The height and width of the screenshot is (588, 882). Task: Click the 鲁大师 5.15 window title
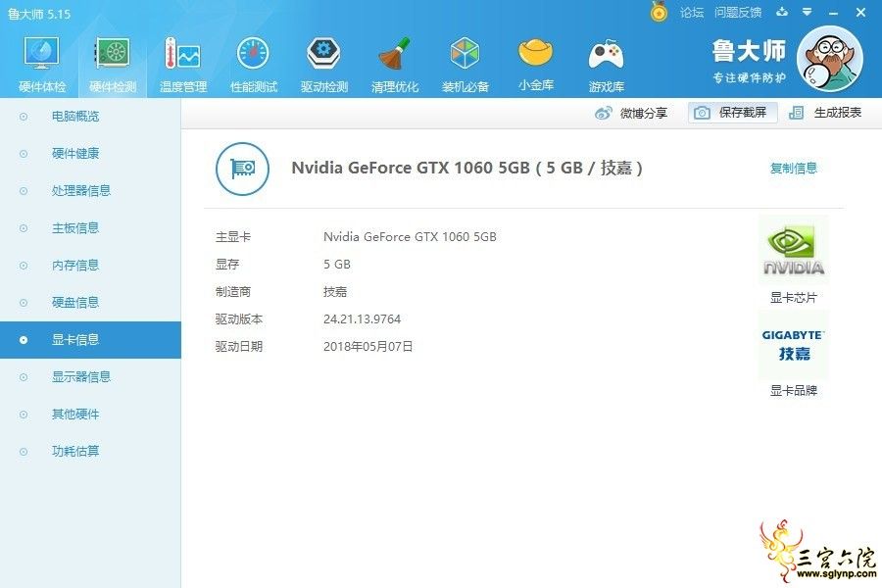click(39, 14)
